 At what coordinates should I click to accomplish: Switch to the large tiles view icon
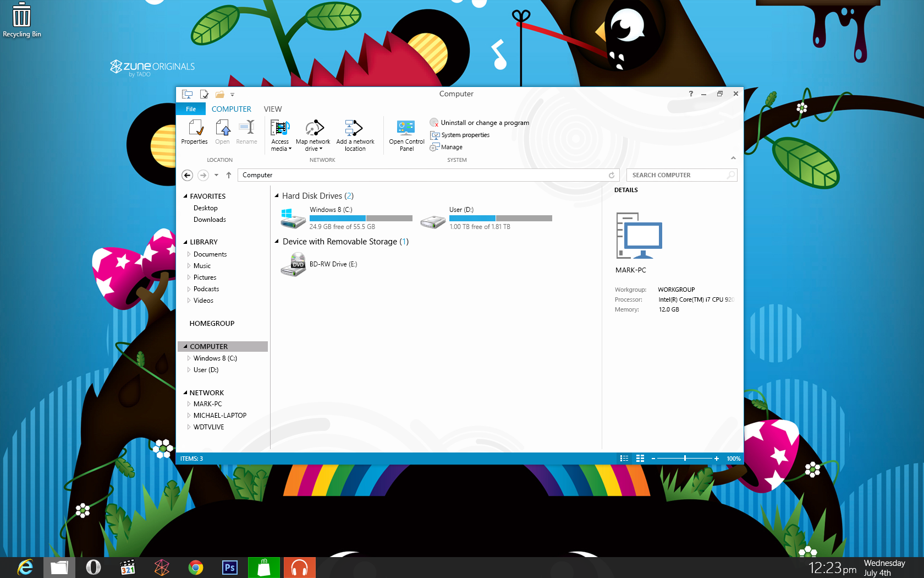point(640,459)
